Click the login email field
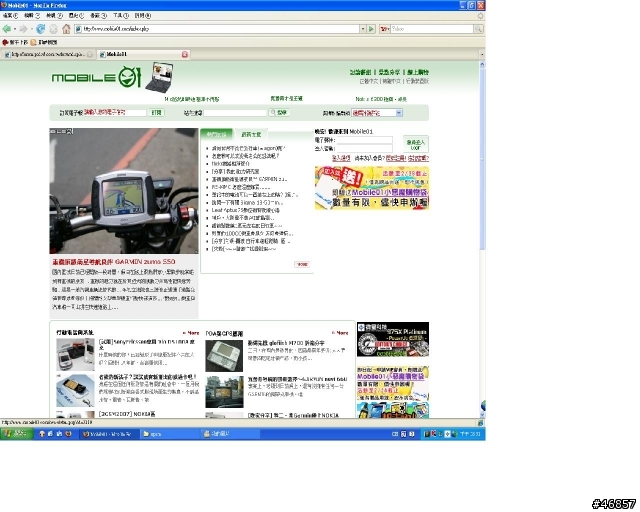 point(364,140)
